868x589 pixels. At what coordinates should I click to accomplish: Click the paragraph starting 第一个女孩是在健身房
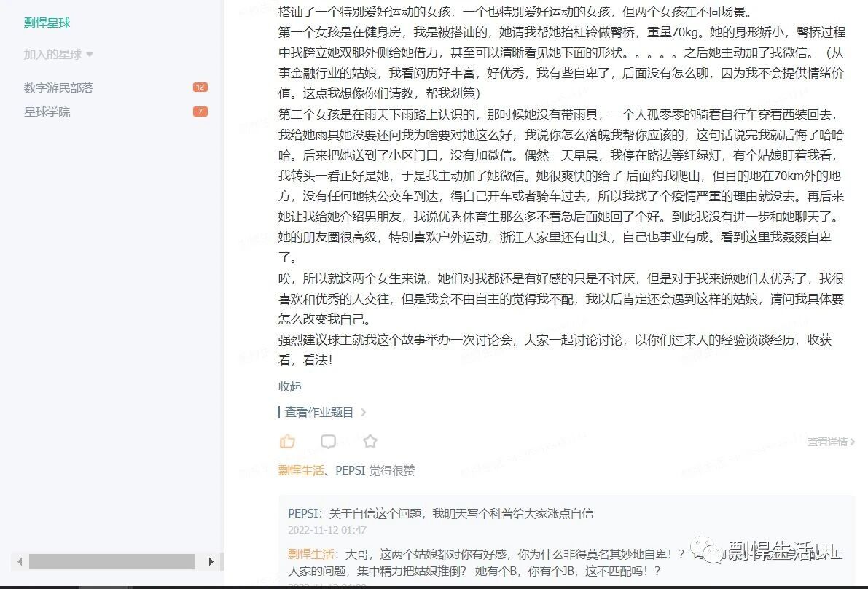[562, 63]
